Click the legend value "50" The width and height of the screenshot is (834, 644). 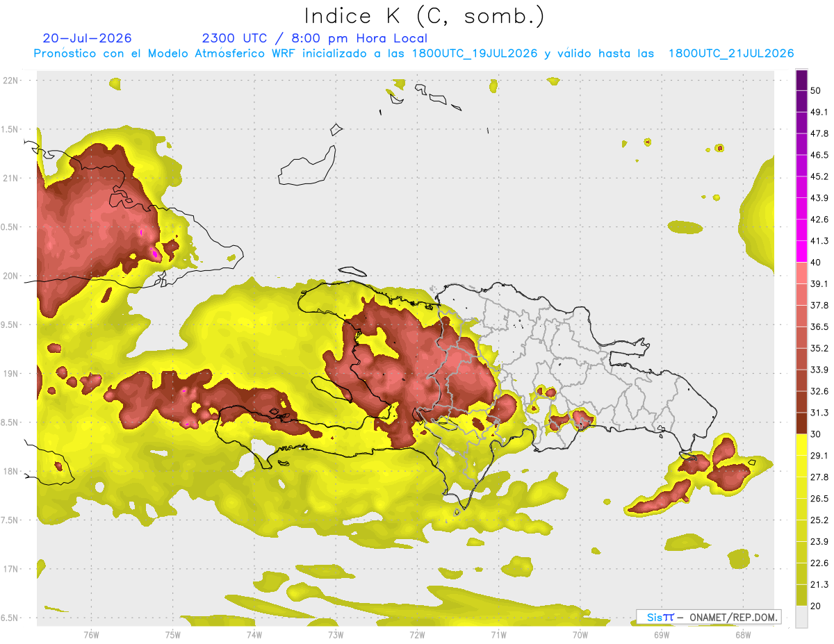[816, 90]
